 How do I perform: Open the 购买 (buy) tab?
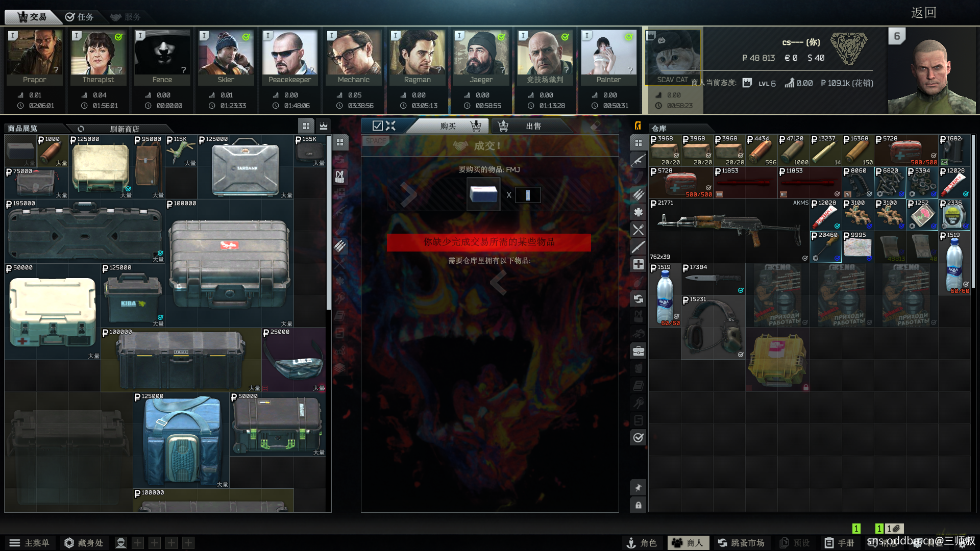449,126
